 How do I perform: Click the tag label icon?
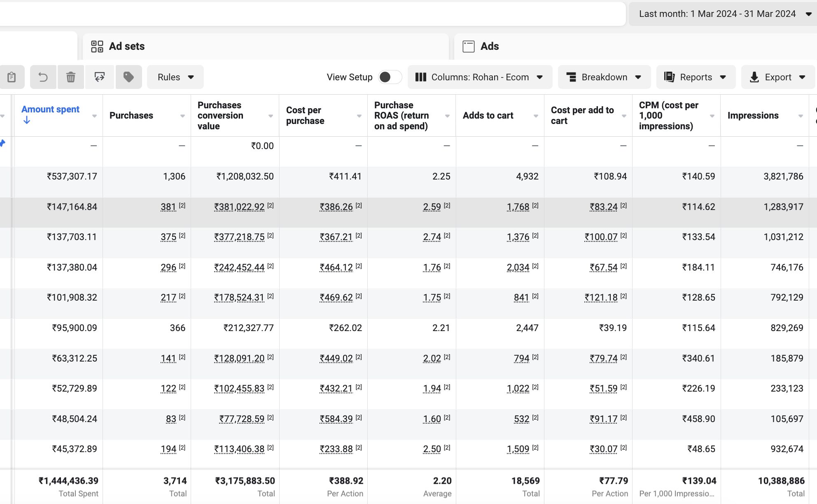coord(128,77)
